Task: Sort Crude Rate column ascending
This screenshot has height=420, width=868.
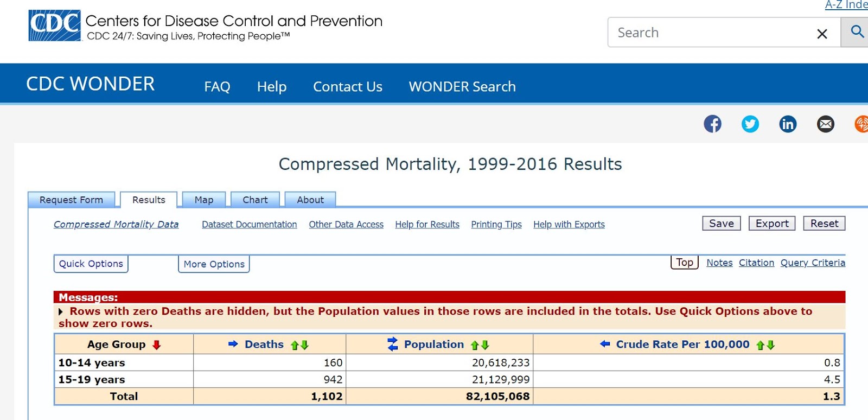Action: click(x=761, y=345)
